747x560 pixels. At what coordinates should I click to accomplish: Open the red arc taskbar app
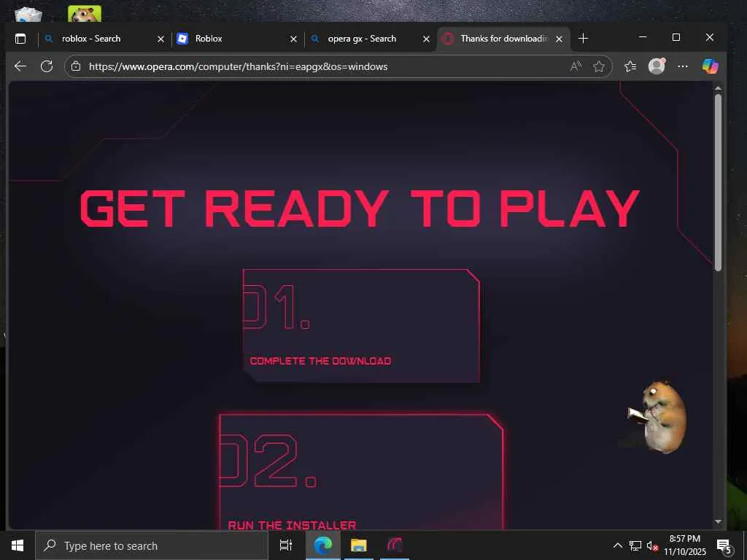point(395,545)
